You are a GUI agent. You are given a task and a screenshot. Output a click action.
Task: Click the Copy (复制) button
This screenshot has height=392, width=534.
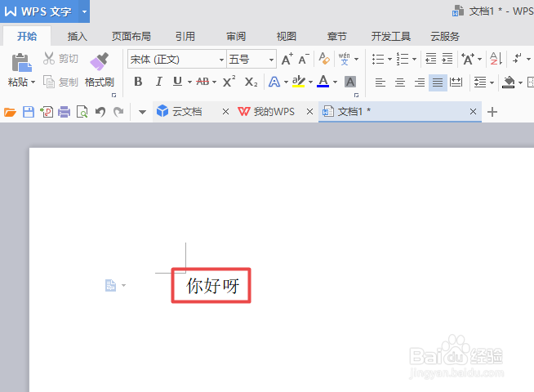pyautogui.click(x=60, y=82)
